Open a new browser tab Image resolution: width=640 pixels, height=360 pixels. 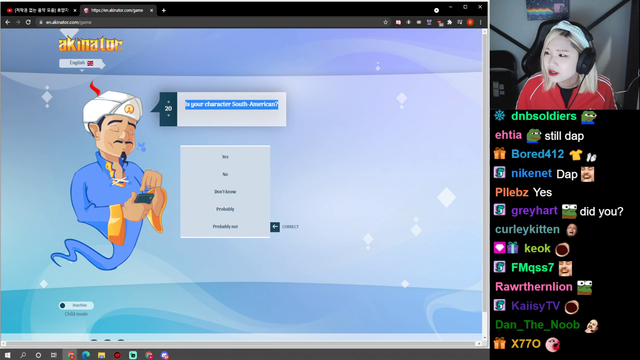click(164, 11)
